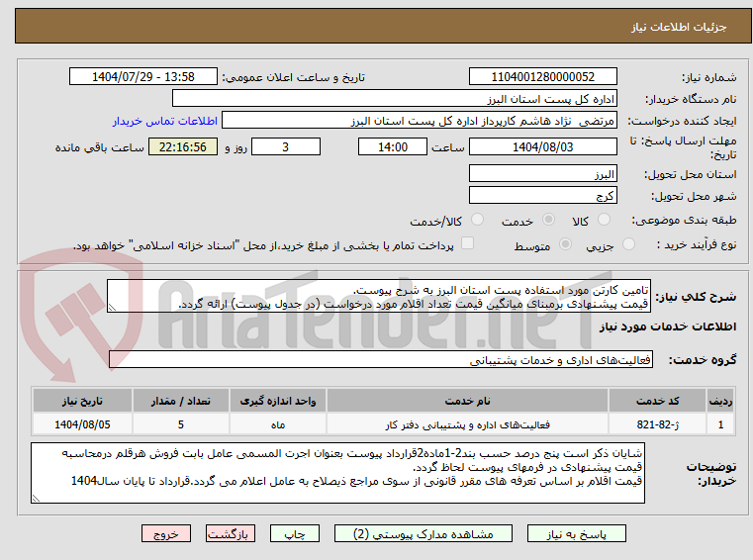Click the استان محل تحویل field البرز
This screenshot has height=560, width=753.
tap(542, 174)
